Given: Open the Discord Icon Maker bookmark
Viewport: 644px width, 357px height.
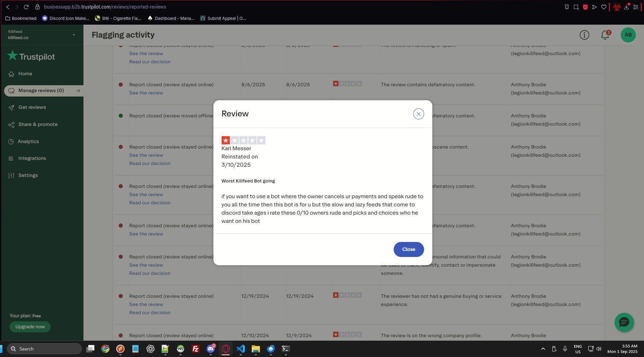Looking at the screenshot, I should pyautogui.click(x=65, y=18).
